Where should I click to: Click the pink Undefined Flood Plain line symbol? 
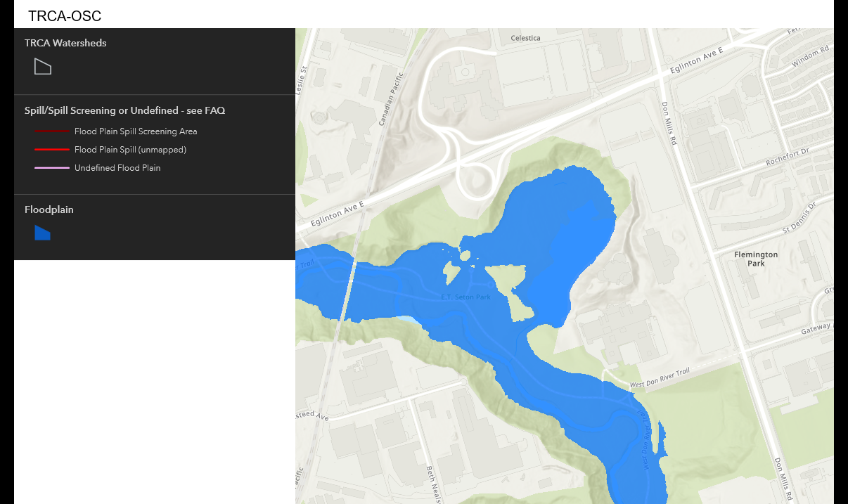click(x=52, y=168)
